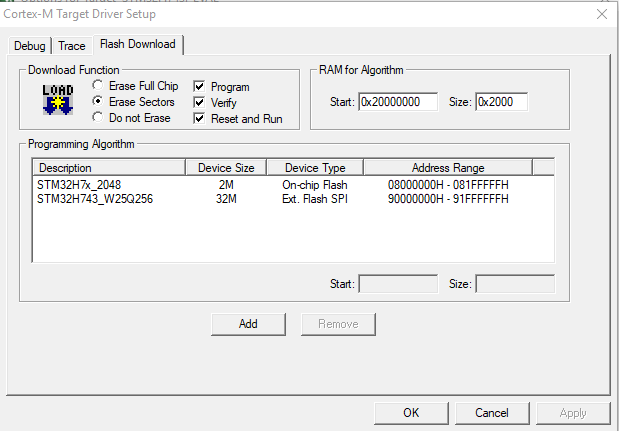Confirm settings with OK button

[411, 413]
